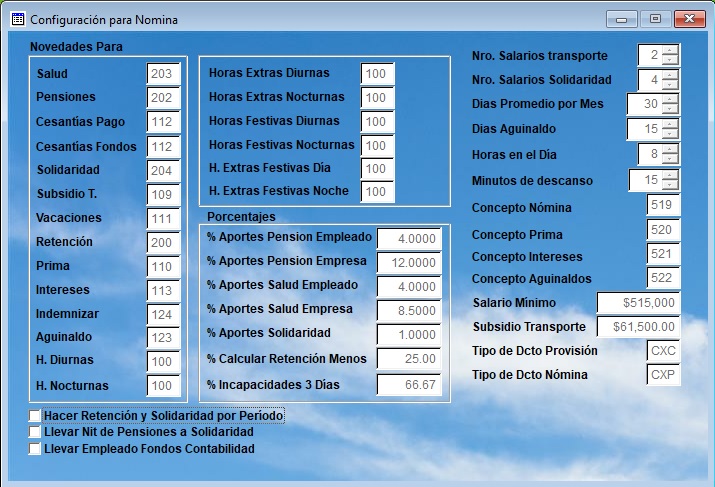The width and height of the screenshot is (715, 487).
Task: Focus the Indemnizar field
Action: (164, 315)
